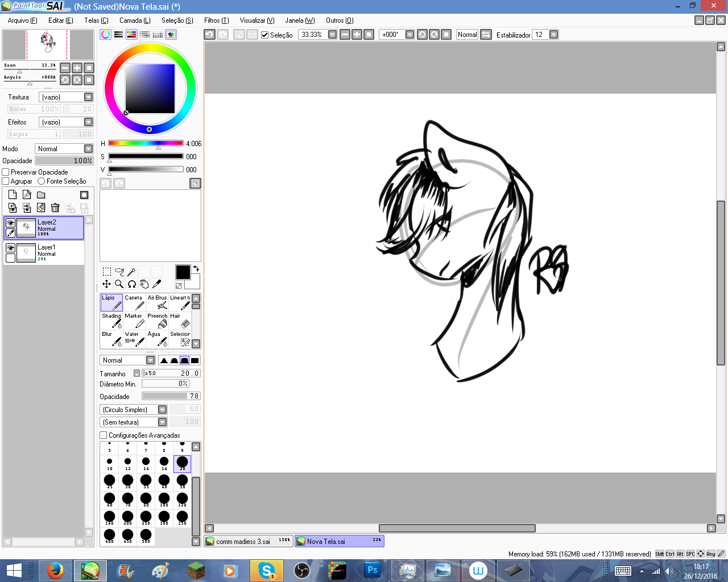Toggle the Seleção checkbox
Viewport: 728px width, 582px height.
pos(265,35)
